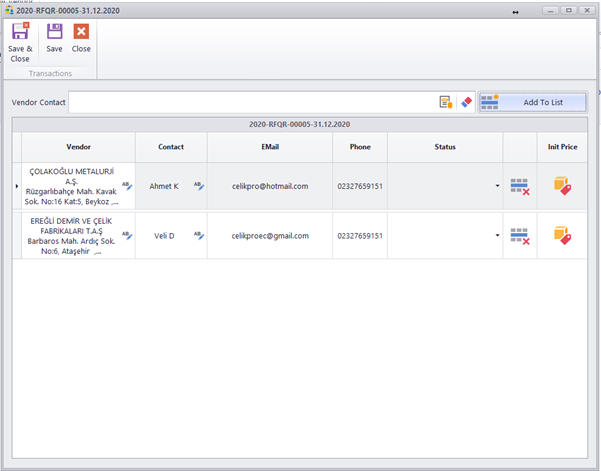The image size is (601, 471).
Task: Select the celikpro@hotmail.com email cell
Action: (270, 186)
